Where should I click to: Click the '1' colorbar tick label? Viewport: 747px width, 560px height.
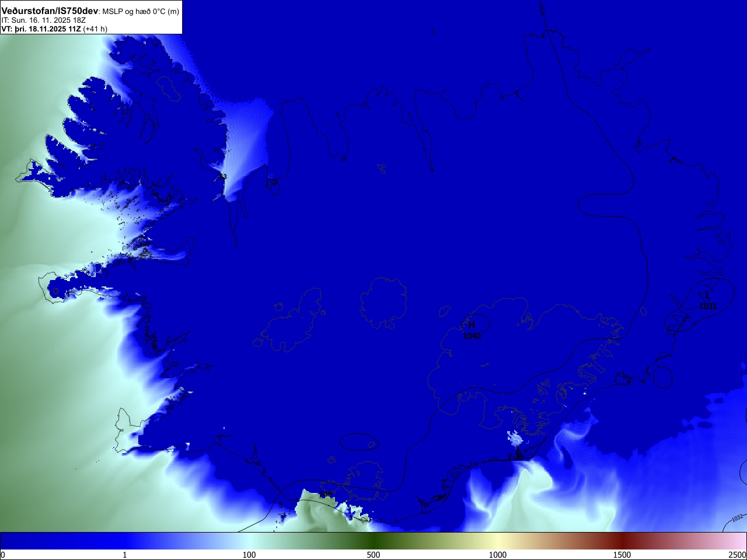124,555
